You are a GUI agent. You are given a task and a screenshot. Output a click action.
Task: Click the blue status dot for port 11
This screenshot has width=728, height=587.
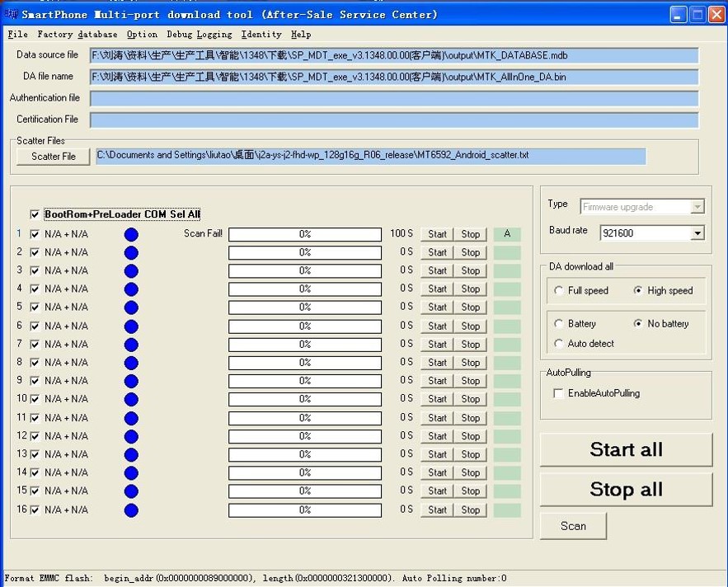[131, 419]
